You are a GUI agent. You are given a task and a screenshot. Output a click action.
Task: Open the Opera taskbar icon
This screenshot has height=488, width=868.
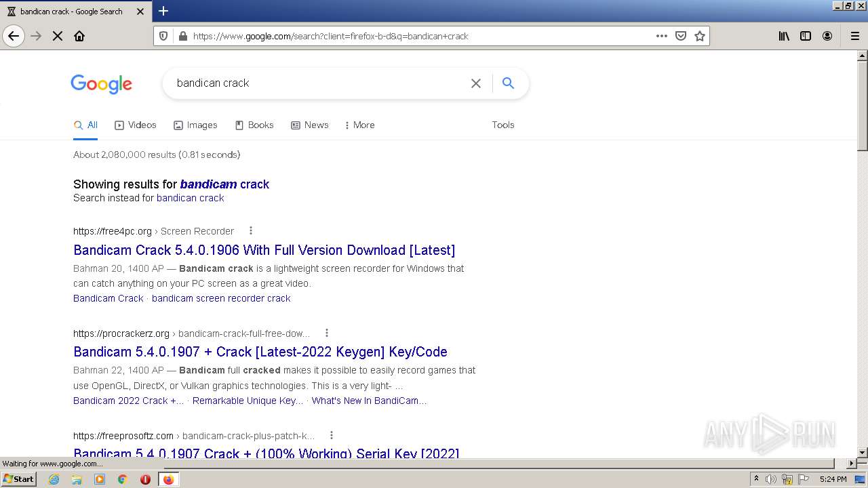point(145,479)
